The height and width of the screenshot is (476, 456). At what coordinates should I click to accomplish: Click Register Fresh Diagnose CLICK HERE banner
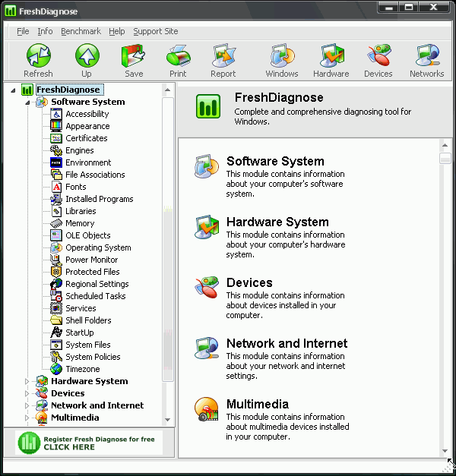[x=89, y=443]
